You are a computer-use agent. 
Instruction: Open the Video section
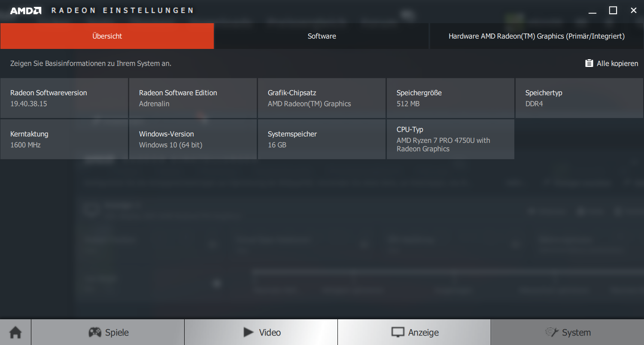point(261,332)
